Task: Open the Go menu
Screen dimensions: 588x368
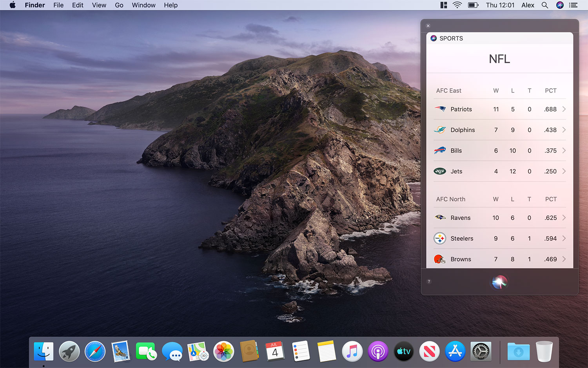Action: (x=119, y=5)
